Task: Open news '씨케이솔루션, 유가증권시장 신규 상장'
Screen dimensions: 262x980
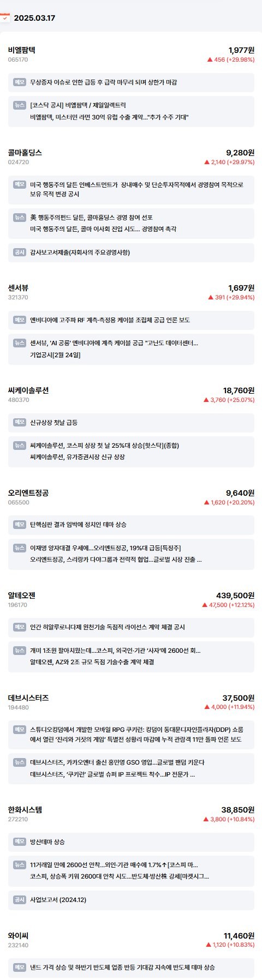Action: click(x=78, y=457)
